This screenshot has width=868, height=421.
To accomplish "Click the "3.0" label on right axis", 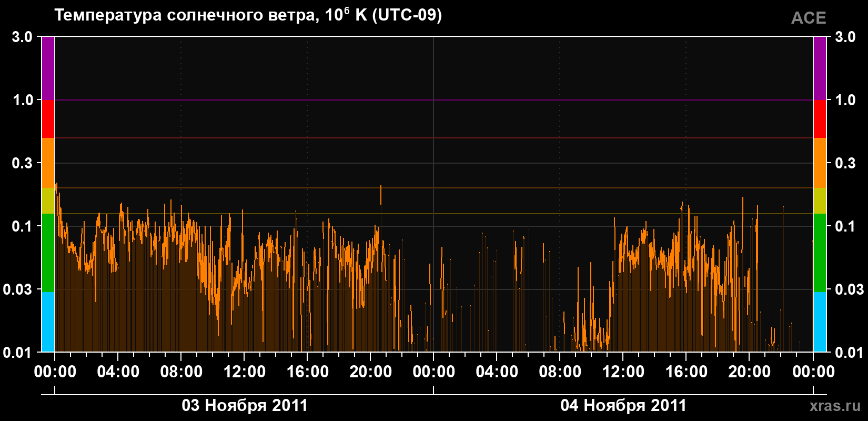I will click(x=845, y=37).
